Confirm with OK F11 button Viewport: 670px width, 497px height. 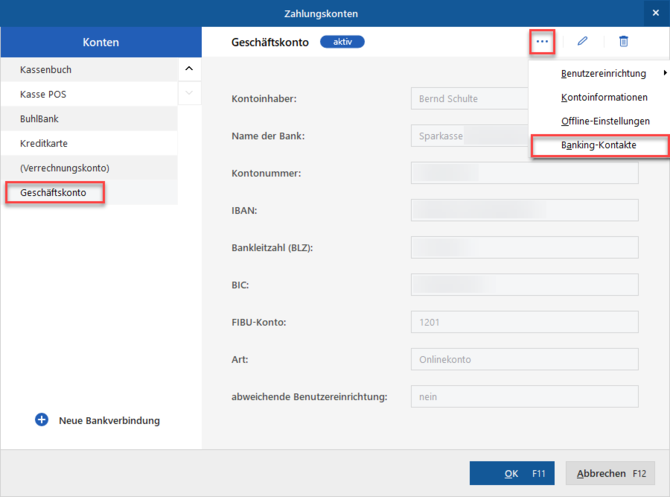tap(512, 473)
